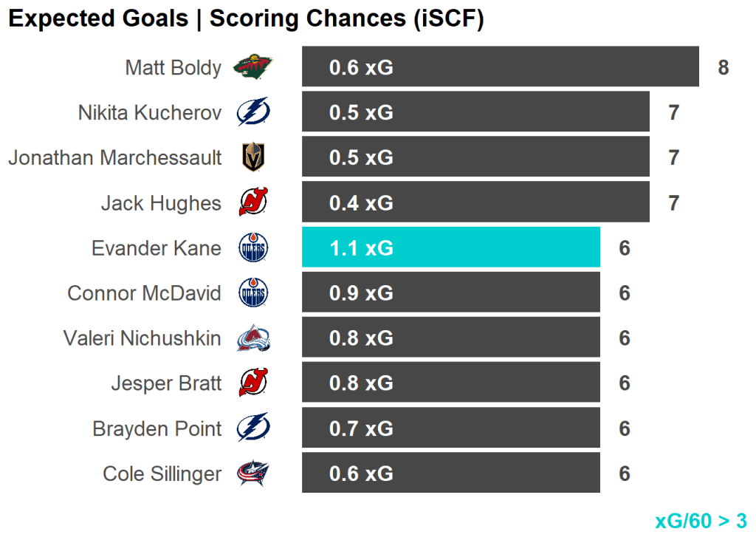Click Matt Boldy's 0.6 xG bar

pyautogui.click(x=500, y=67)
